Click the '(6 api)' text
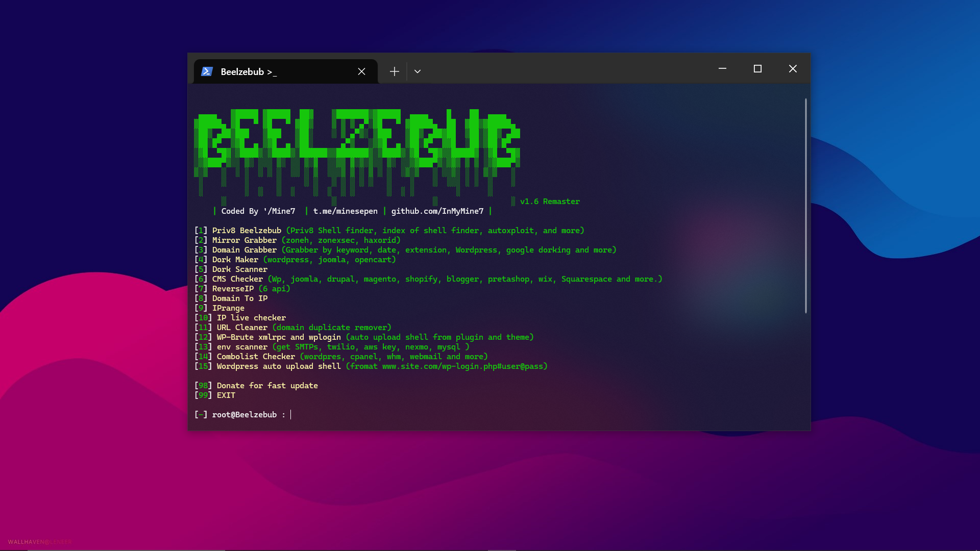This screenshot has height=551, width=980. 275,289
